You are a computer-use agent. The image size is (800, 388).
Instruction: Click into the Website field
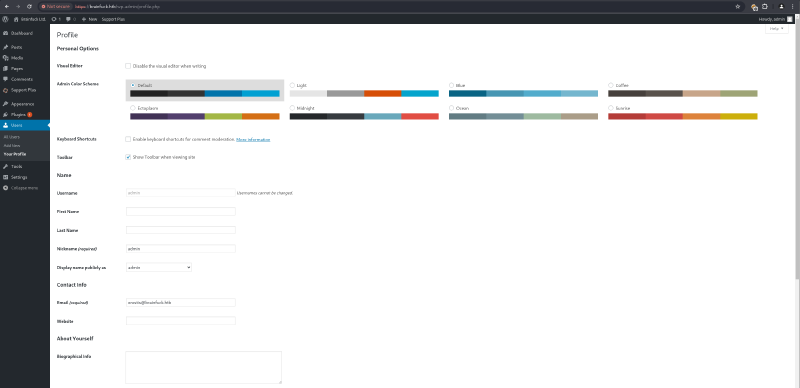coord(181,321)
